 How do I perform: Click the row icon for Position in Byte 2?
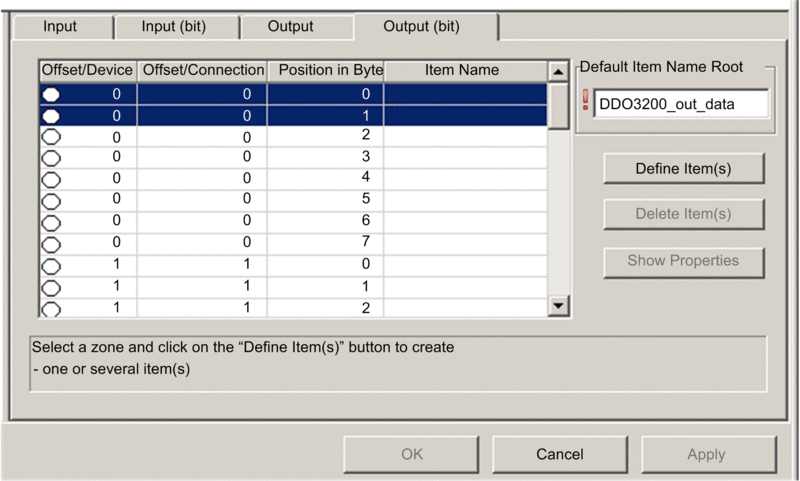(51, 136)
